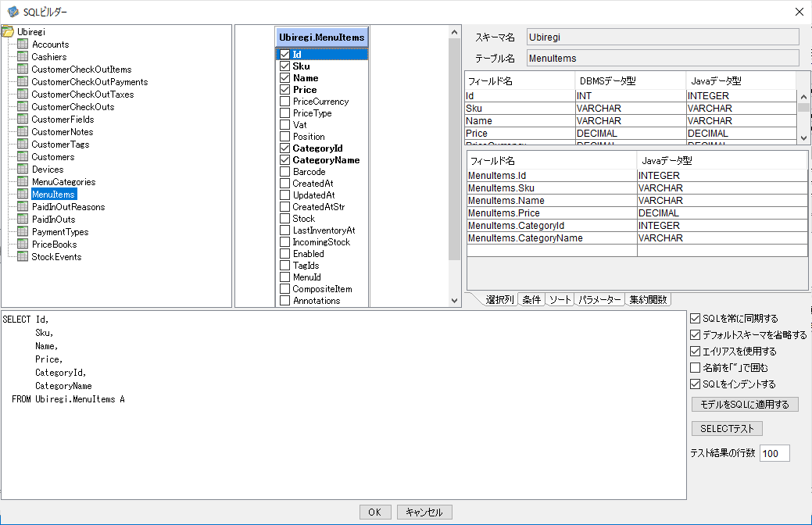This screenshot has height=525, width=812.
Task: Uncheck the Price column checkbox
Action: point(284,90)
